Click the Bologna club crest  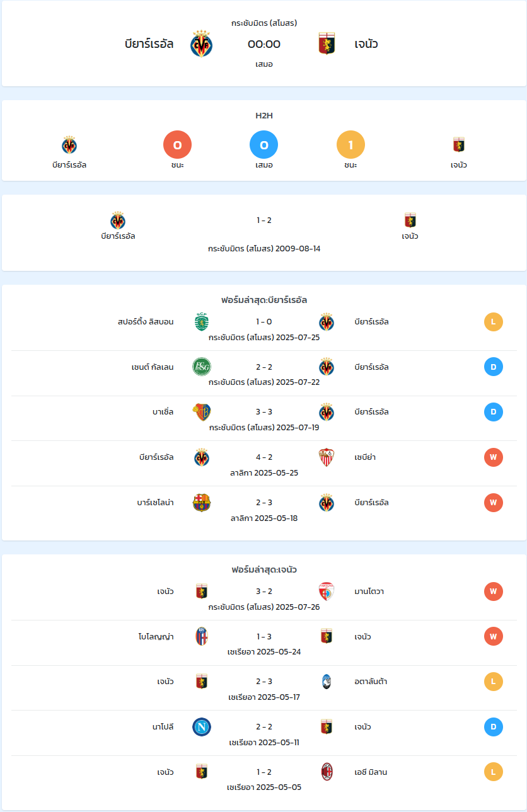[x=202, y=636]
